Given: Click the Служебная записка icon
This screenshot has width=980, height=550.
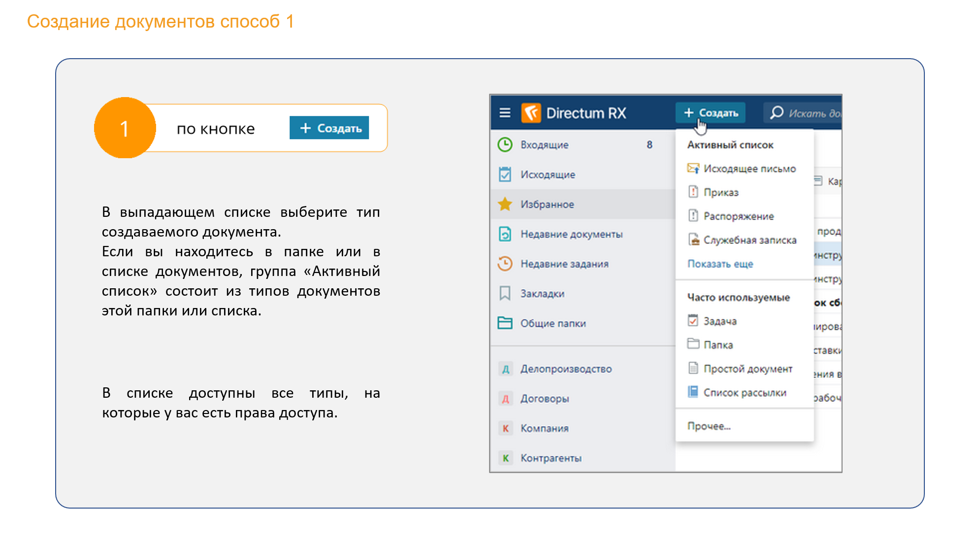Looking at the screenshot, I should (693, 240).
